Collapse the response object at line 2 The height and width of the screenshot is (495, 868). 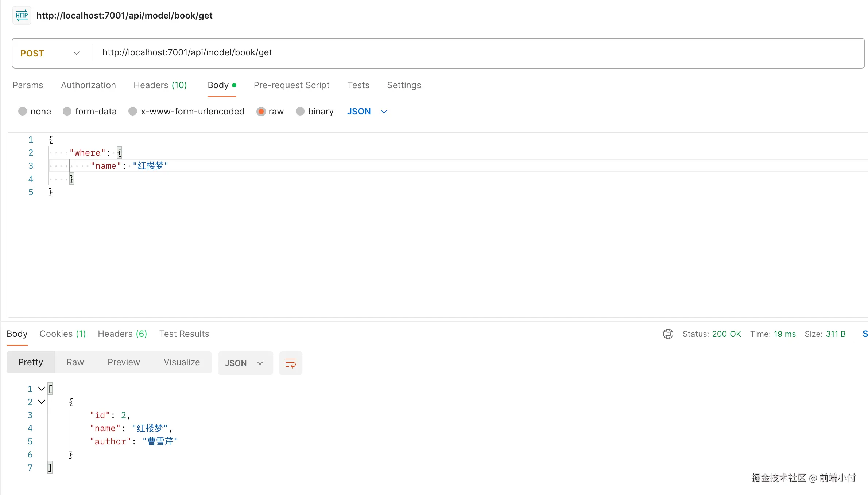42,402
